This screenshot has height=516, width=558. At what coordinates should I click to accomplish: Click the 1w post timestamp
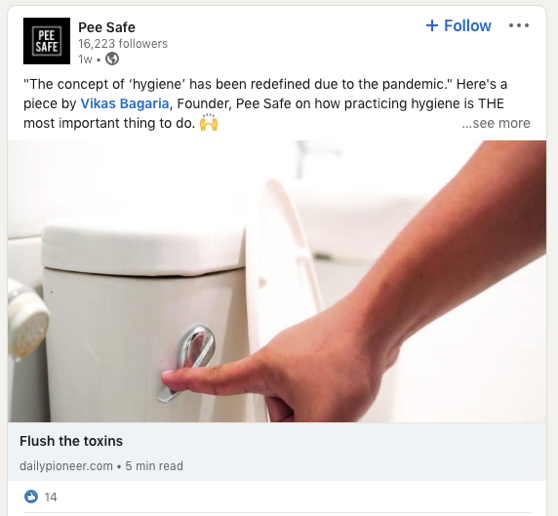coord(85,59)
